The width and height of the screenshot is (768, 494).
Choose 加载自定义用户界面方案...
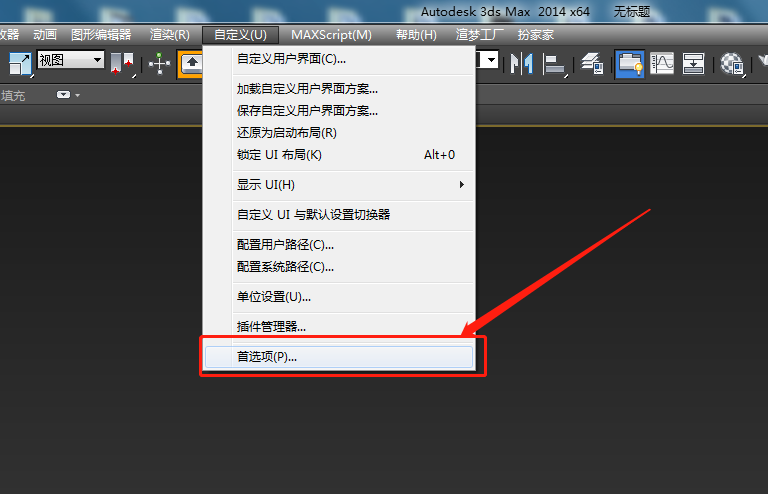click(x=339, y=89)
